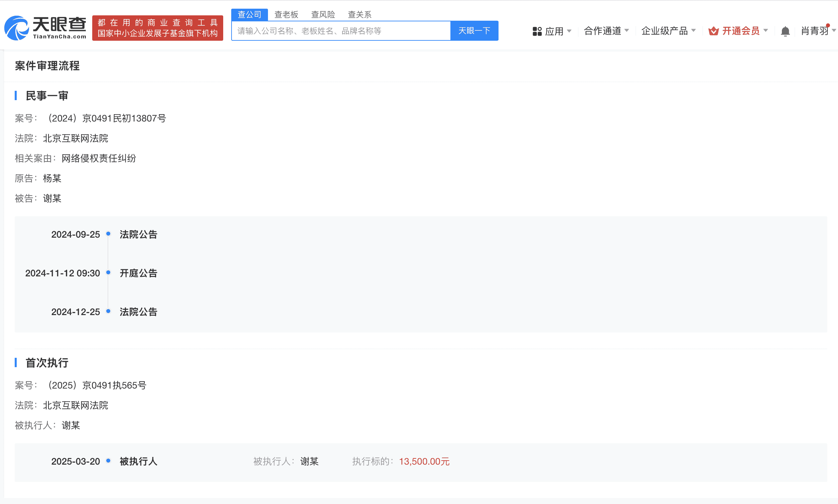Click the 开通会员 crown icon
The image size is (838, 504).
pos(714,31)
